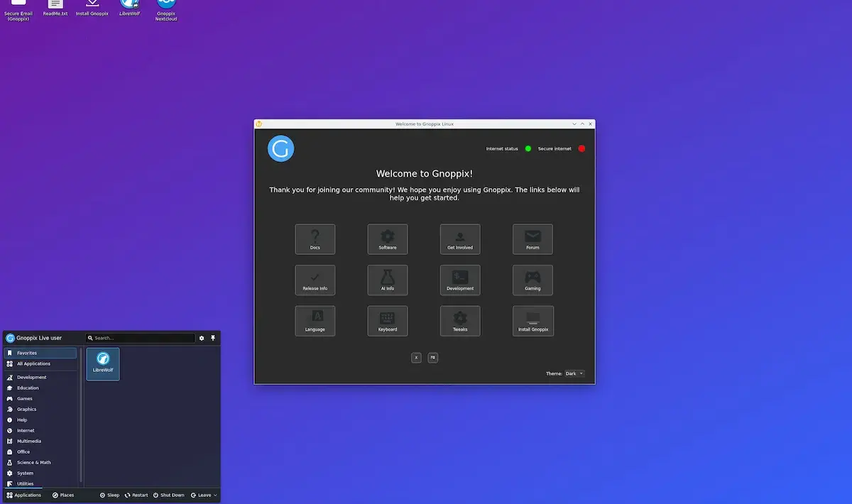Click the red Secure internet indicator
Screen dimensions: 852x504
click(581, 148)
